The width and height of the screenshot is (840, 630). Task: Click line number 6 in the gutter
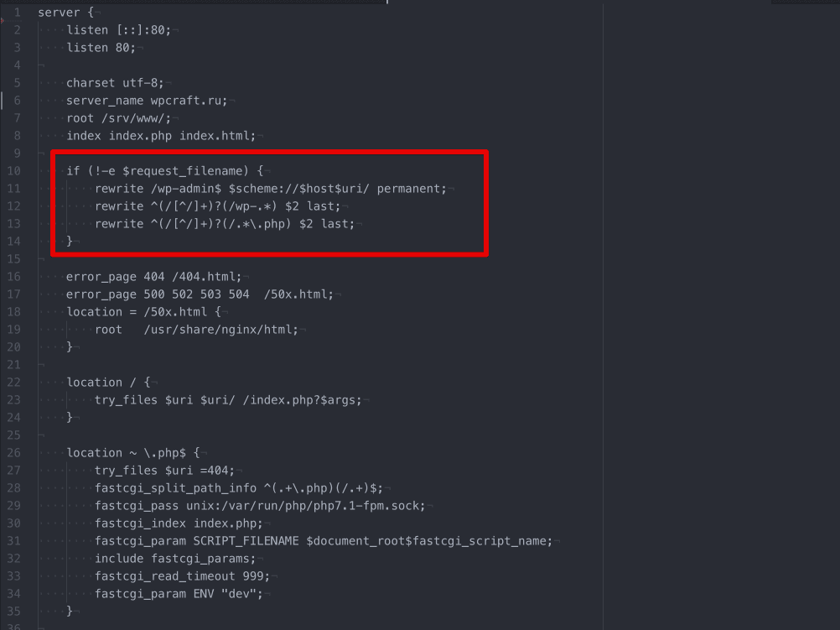17,101
